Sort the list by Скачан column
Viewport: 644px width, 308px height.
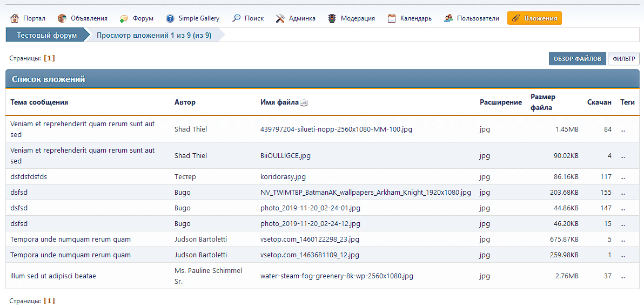(599, 102)
